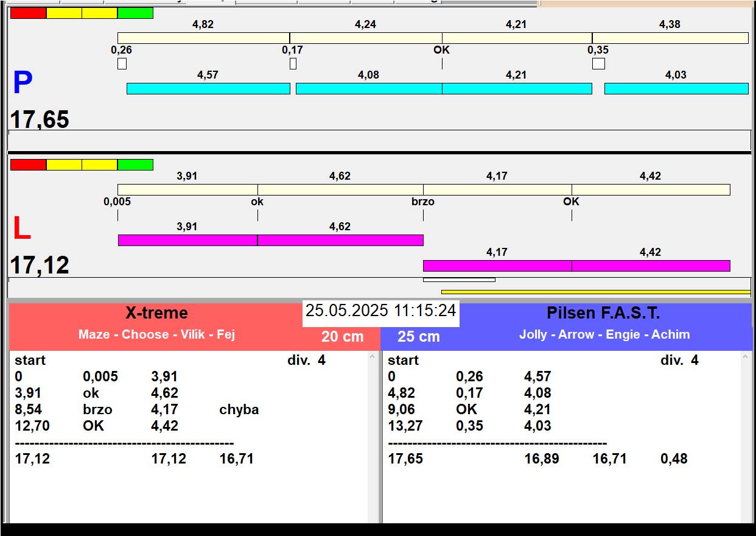The height and width of the screenshot is (536, 756).
Task: Click the 0,26 start gap box
Action: (x=122, y=63)
